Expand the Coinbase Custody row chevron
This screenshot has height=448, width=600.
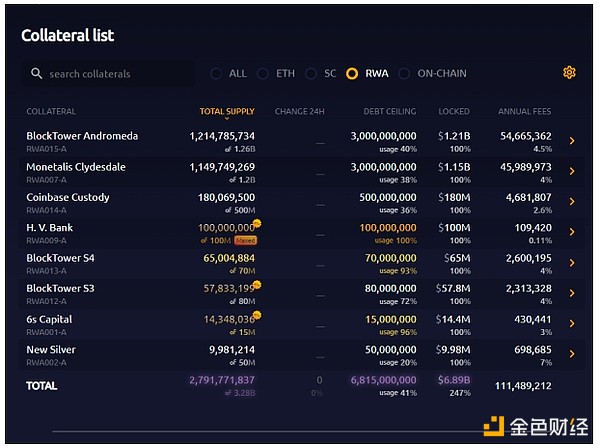tap(571, 202)
